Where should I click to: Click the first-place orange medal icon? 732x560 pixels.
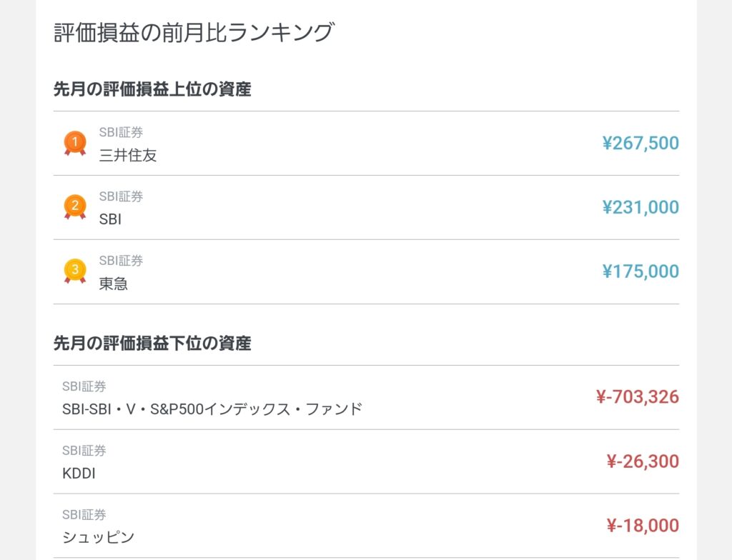click(x=74, y=143)
